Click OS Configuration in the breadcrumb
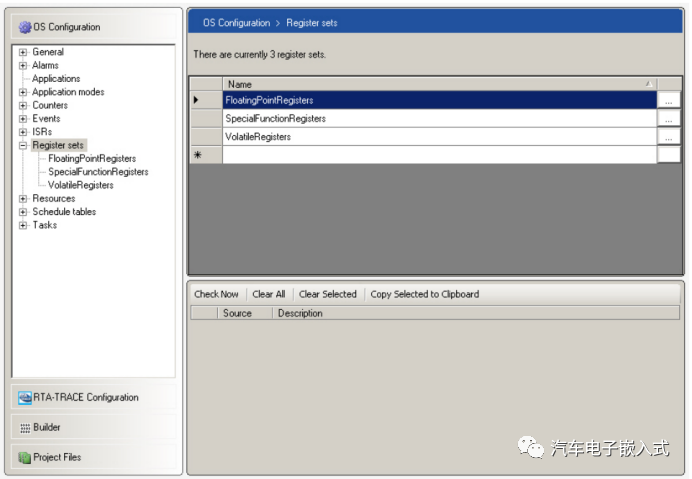The height and width of the screenshot is (479, 692). point(237,23)
